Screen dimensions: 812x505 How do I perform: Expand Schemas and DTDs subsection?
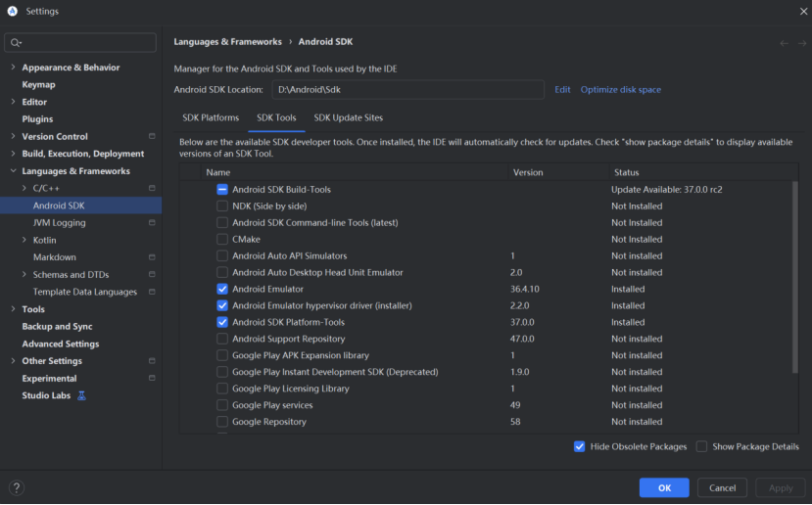tap(24, 274)
